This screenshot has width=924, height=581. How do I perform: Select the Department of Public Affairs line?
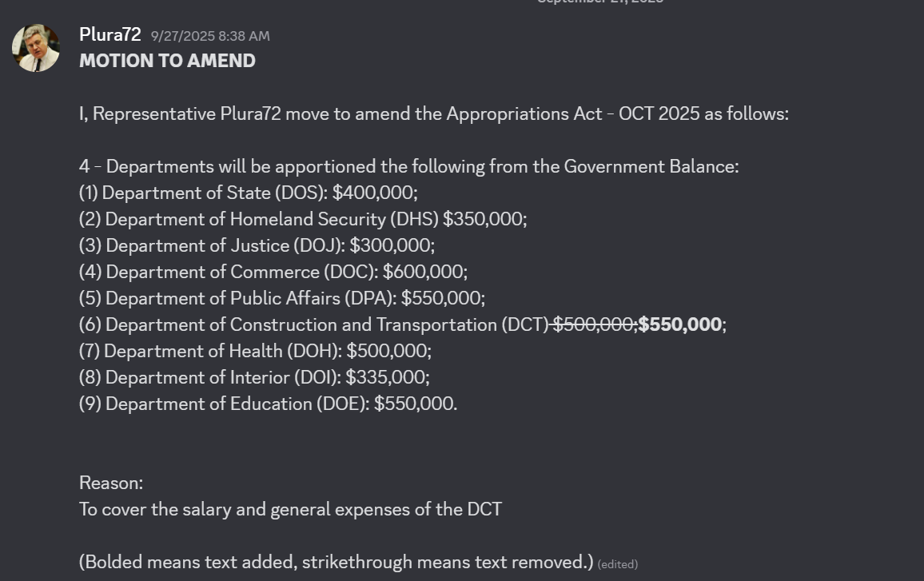(281, 298)
